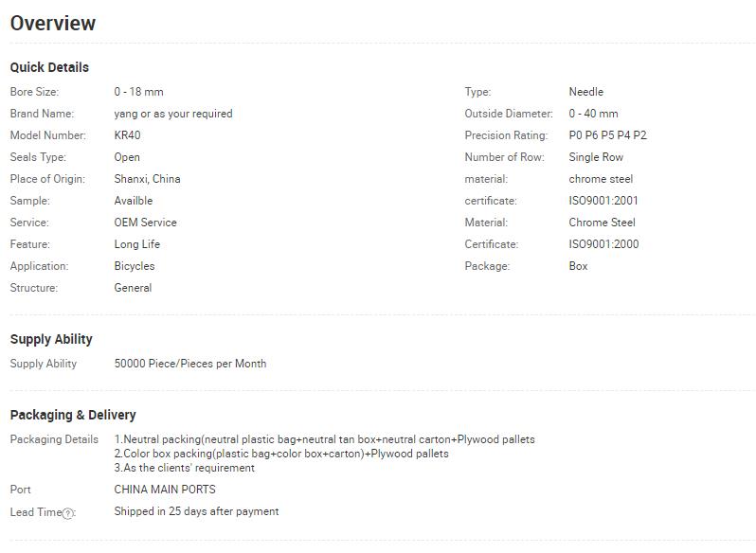Click the Quick Details section title
The image size is (756, 553).
[x=49, y=67]
